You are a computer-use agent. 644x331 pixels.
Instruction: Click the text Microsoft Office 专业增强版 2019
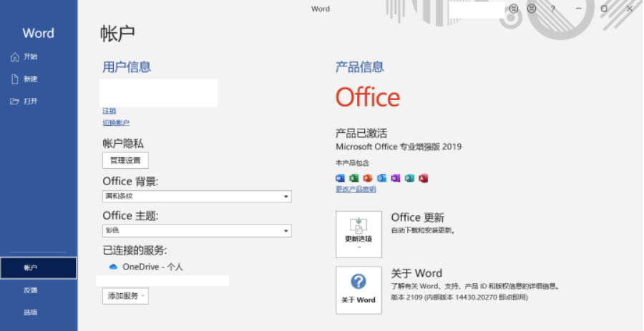tap(399, 147)
